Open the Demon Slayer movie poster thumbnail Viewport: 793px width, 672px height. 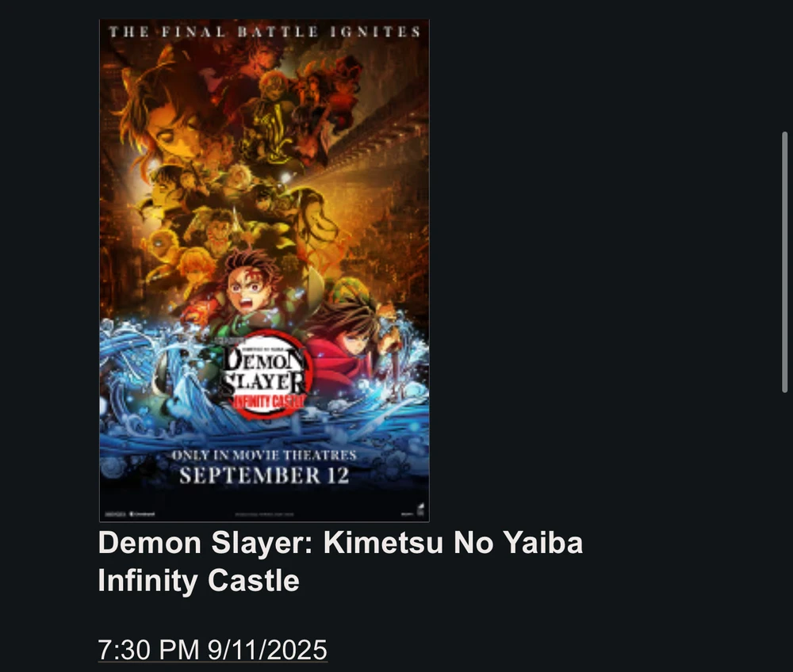[x=264, y=270]
